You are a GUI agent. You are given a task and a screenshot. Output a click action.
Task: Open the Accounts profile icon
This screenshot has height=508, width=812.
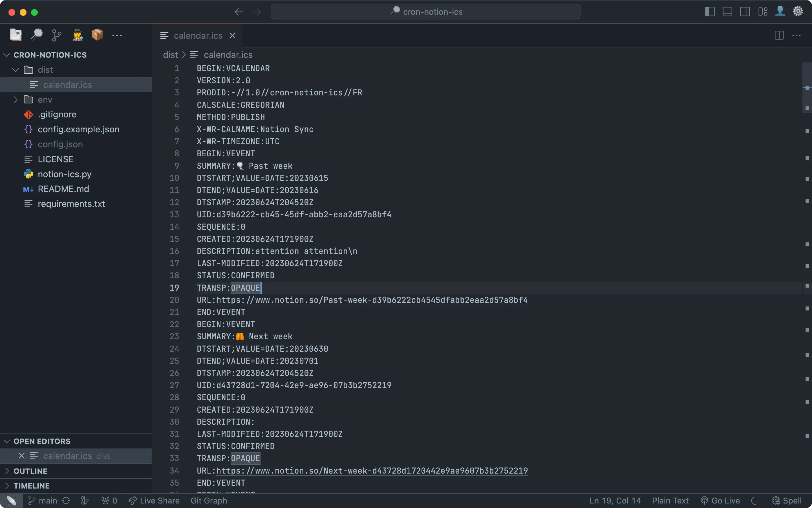tap(780, 11)
